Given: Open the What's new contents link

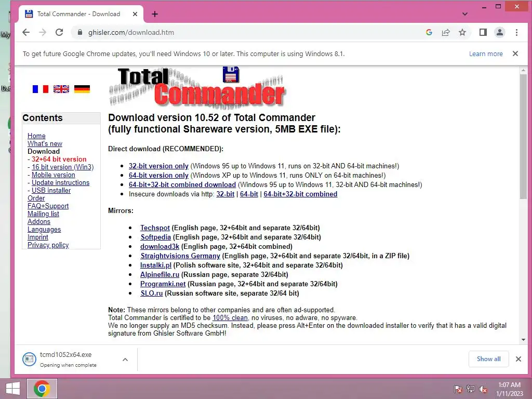Looking at the screenshot, I should pyautogui.click(x=45, y=143).
